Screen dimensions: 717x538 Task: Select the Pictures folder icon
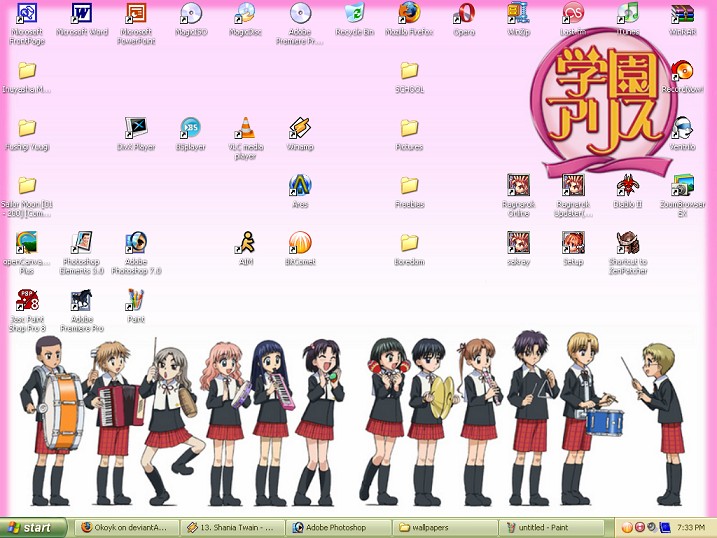409,128
